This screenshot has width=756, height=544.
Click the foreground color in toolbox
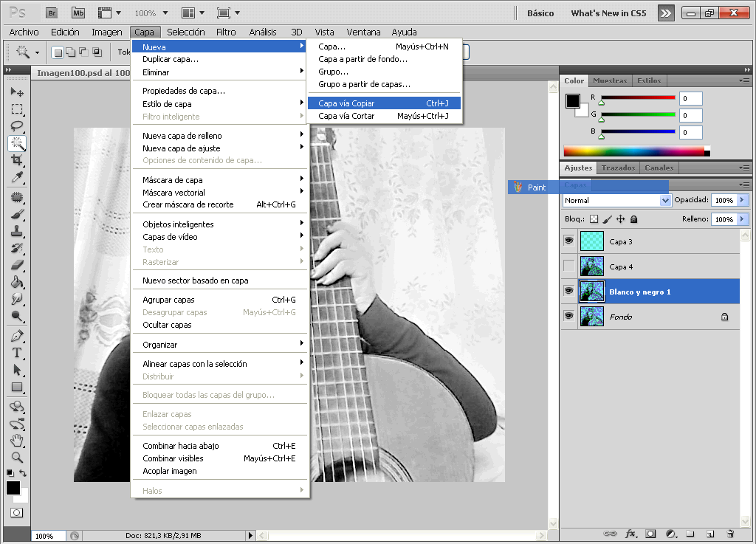pos(13,488)
